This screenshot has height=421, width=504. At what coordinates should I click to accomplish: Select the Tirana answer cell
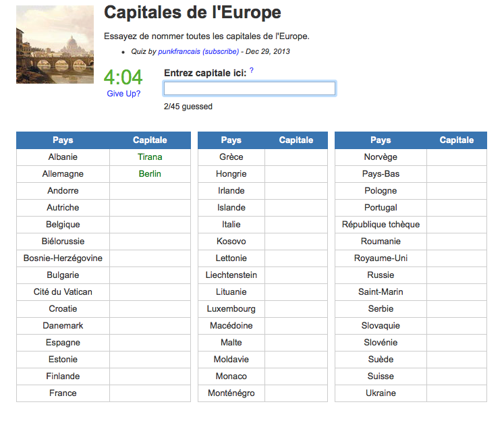[150, 157]
